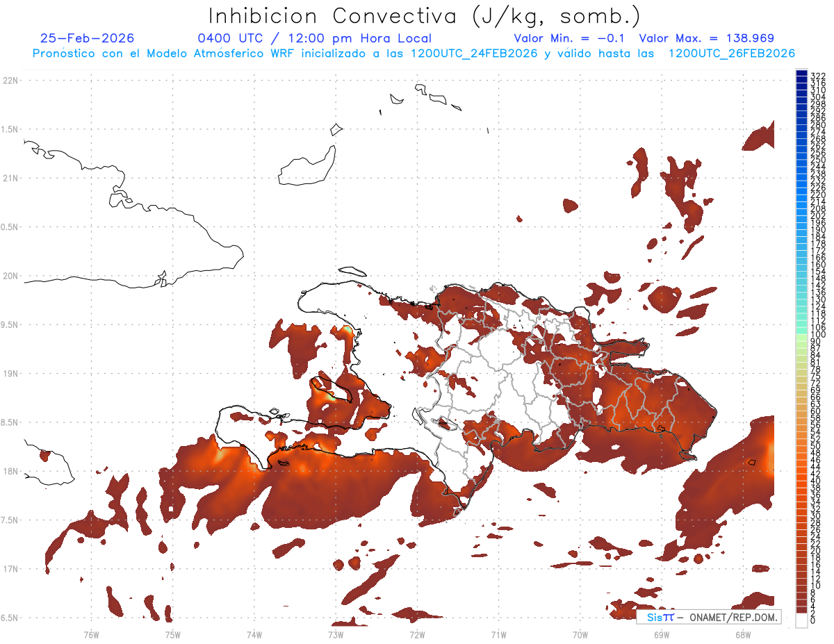Click the "72W" longitude label

pos(417,634)
